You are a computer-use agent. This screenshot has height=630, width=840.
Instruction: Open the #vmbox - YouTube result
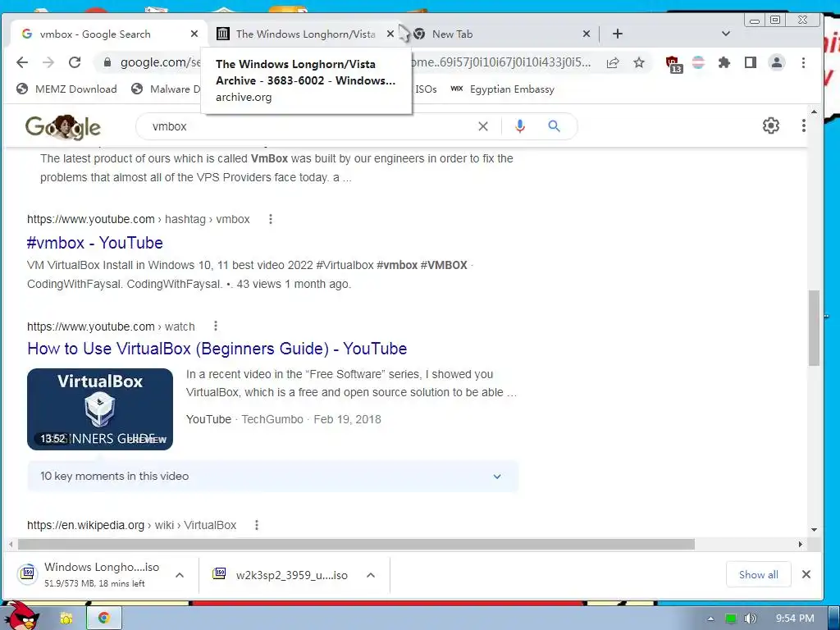pos(95,243)
